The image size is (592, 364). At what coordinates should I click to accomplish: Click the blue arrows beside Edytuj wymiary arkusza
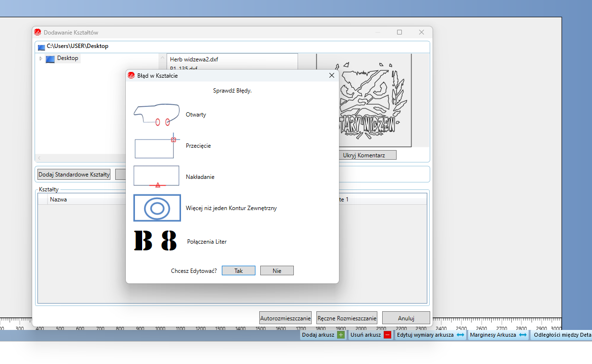click(x=460, y=335)
